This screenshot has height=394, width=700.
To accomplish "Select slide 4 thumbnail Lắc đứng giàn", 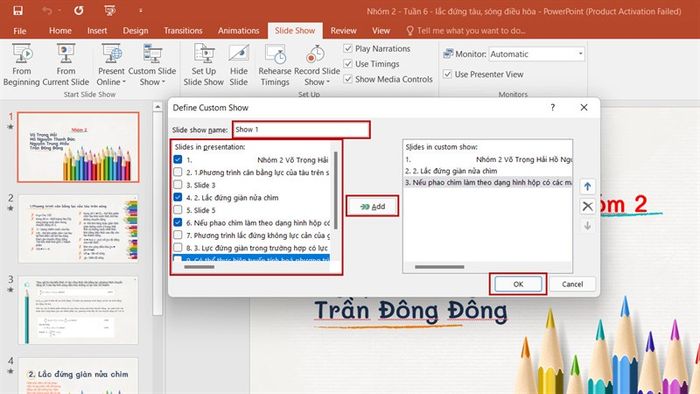I will 78,376.
